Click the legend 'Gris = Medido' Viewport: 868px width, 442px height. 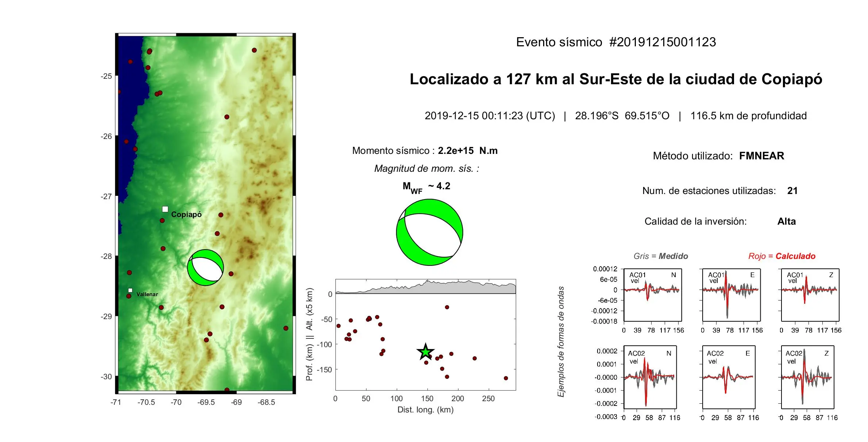pyautogui.click(x=660, y=256)
